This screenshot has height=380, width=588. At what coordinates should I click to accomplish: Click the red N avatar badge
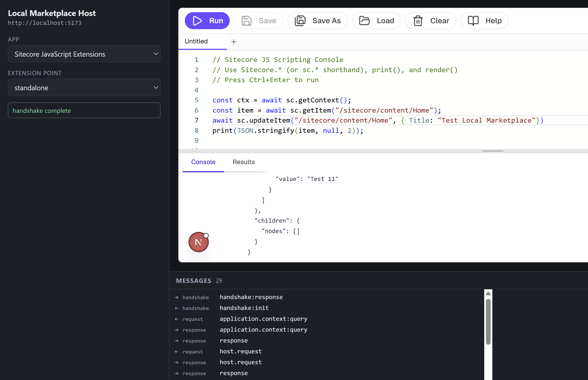199,242
